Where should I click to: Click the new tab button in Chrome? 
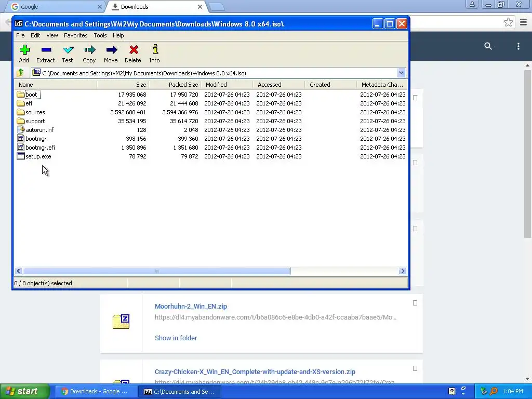[216, 7]
